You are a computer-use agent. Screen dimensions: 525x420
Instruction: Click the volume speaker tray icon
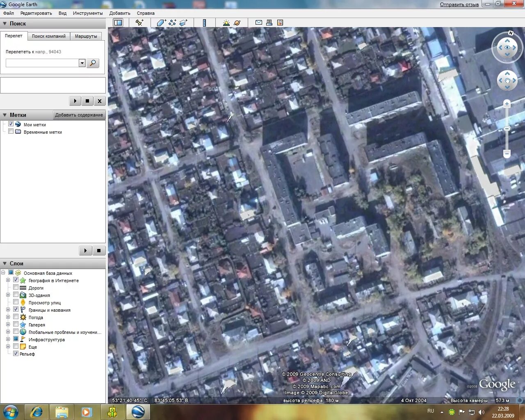click(x=482, y=412)
